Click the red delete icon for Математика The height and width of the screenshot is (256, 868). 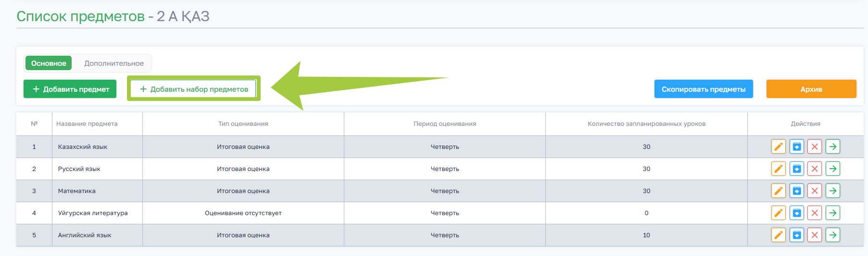(x=815, y=191)
